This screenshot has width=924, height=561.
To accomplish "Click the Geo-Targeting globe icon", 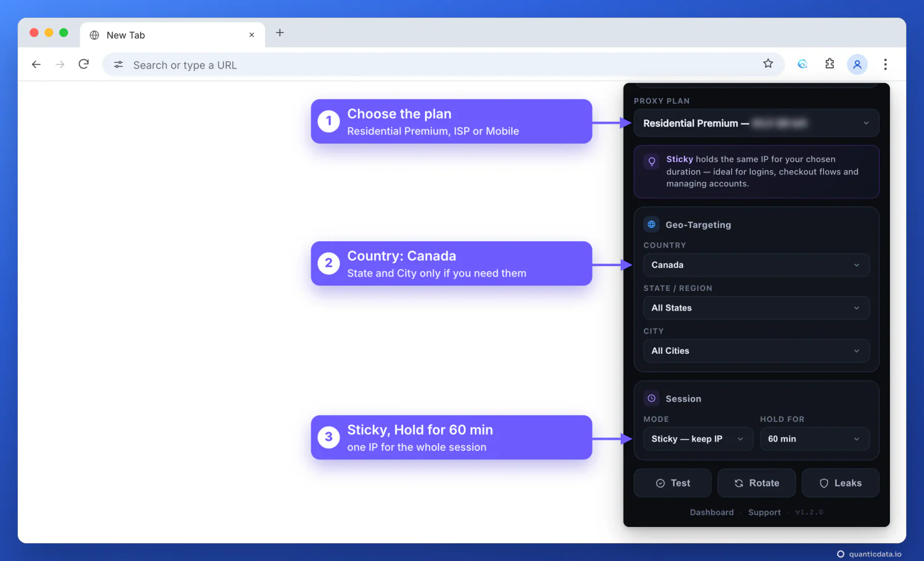I will click(x=651, y=225).
